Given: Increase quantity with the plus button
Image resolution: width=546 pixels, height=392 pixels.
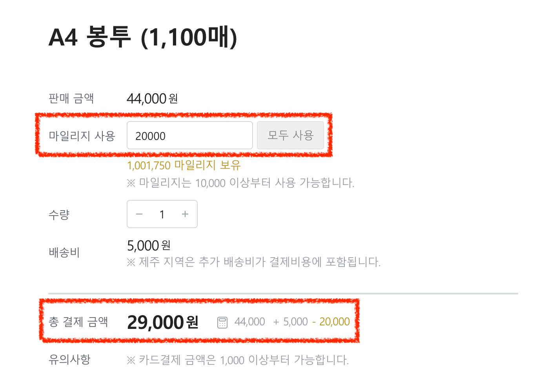Looking at the screenshot, I should [185, 214].
